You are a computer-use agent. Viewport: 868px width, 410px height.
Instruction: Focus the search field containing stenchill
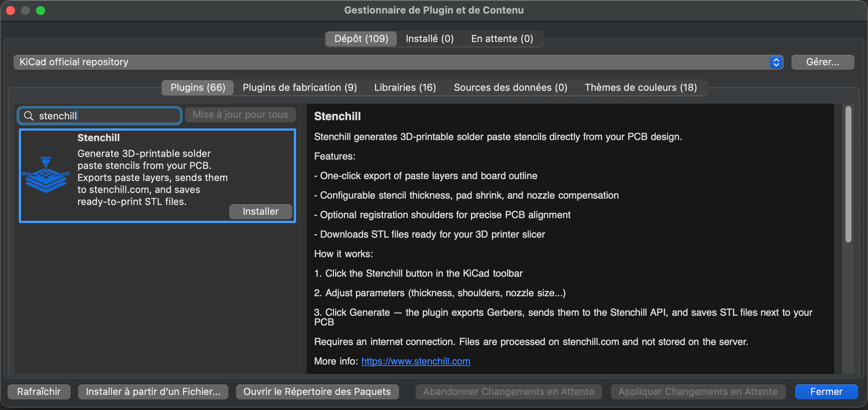click(x=100, y=116)
